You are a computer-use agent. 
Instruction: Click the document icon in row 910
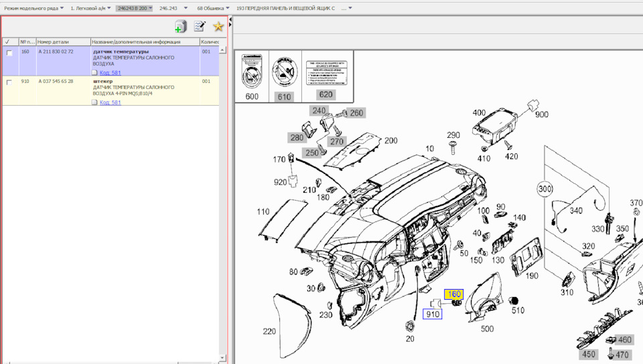[95, 102]
